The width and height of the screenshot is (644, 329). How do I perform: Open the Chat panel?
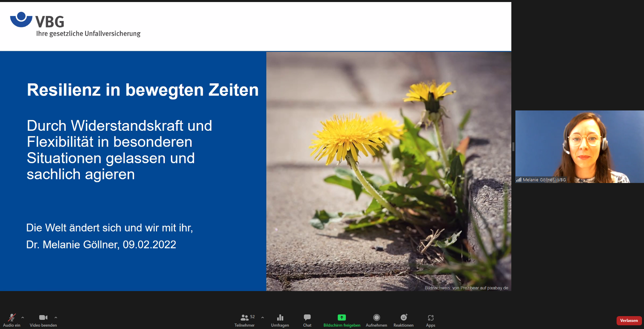[x=307, y=320]
